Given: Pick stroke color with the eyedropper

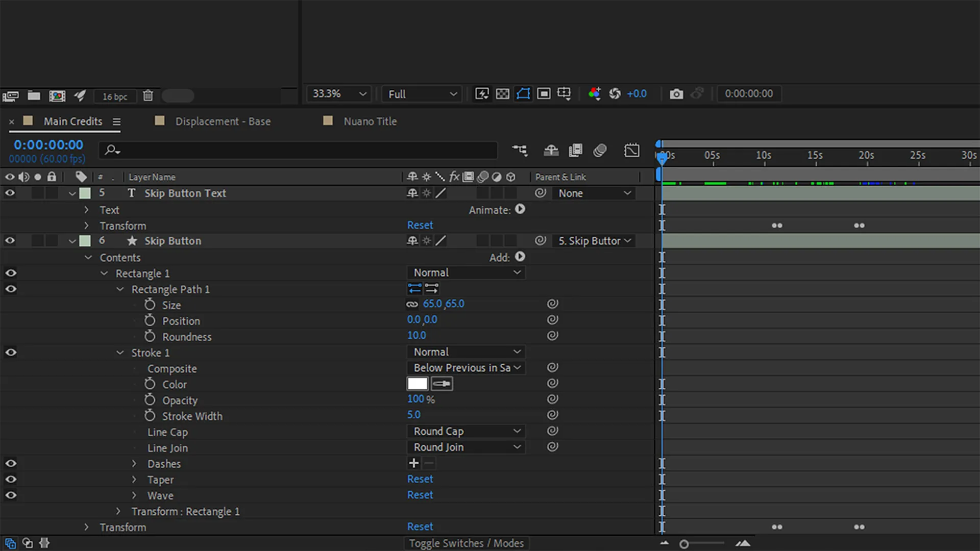Looking at the screenshot, I should point(442,384).
